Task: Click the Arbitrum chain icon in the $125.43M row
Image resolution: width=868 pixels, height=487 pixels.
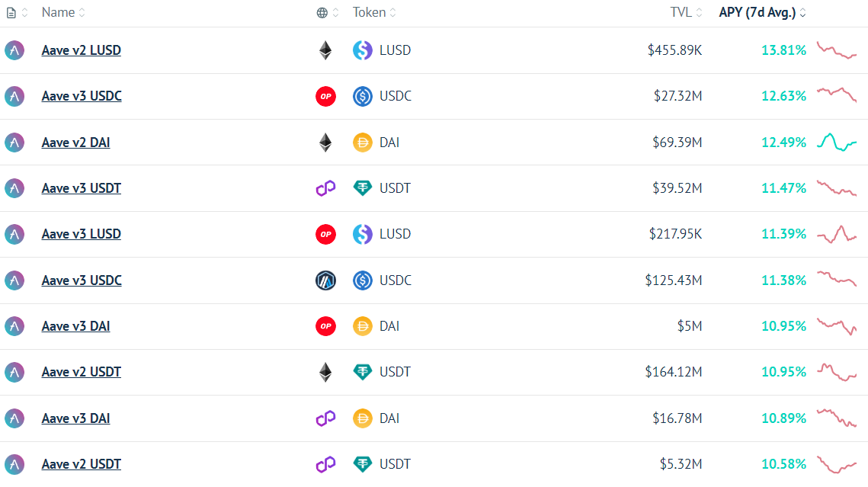Action: pyautogui.click(x=325, y=280)
